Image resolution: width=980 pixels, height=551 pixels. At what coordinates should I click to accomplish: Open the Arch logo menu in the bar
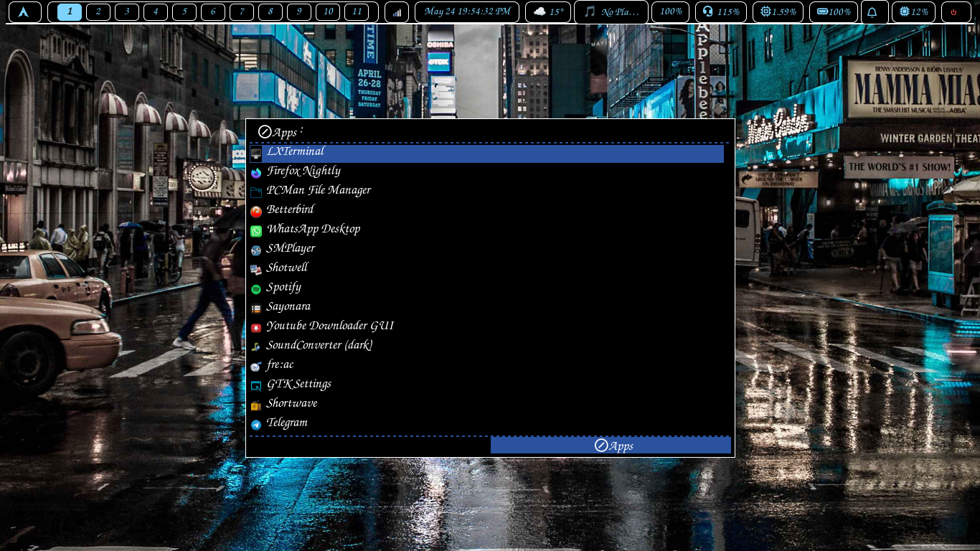point(24,12)
